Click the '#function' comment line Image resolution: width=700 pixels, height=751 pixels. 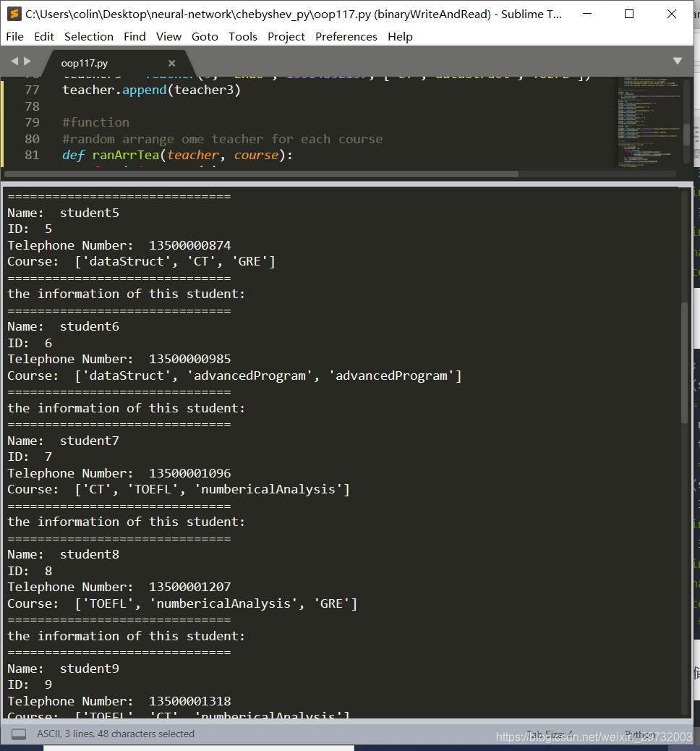[x=95, y=122]
